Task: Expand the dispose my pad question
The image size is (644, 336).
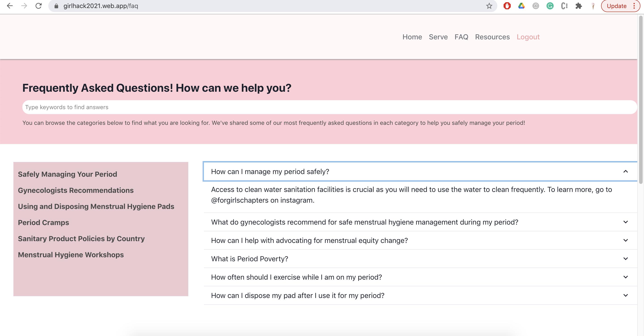Action: coord(625,295)
